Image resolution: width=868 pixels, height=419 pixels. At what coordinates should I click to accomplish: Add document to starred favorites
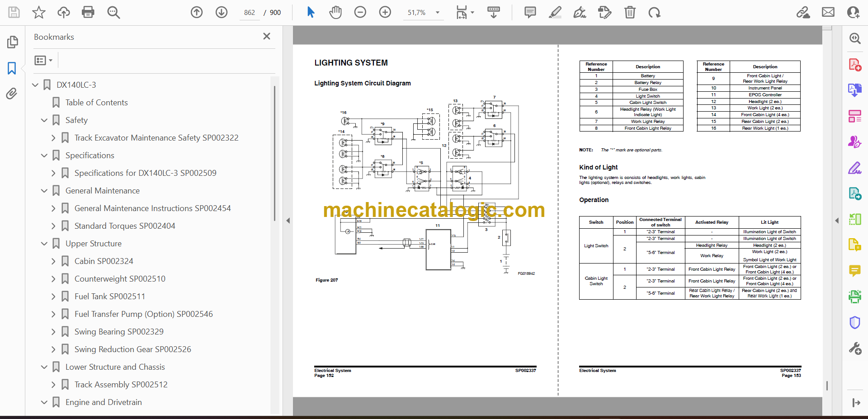[x=39, y=12]
